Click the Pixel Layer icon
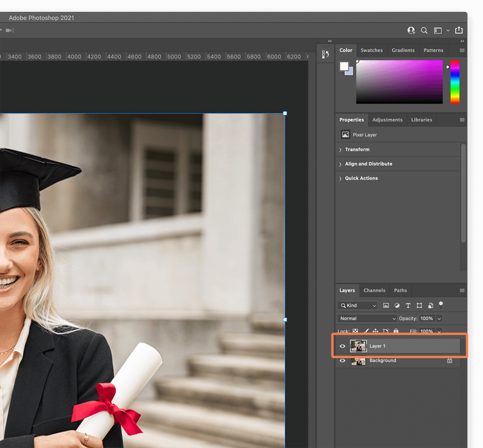Screen dimensions: 483x448 [x=345, y=135]
